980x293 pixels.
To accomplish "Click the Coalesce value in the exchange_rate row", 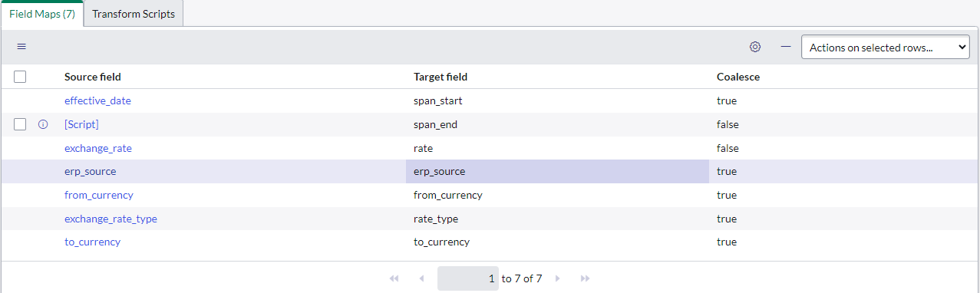I will [x=728, y=148].
